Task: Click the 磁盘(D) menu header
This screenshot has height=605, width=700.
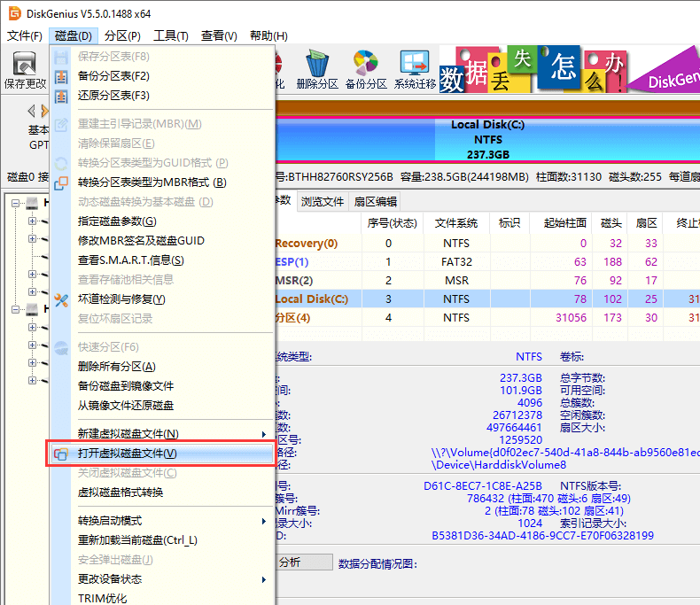Action: pos(74,35)
